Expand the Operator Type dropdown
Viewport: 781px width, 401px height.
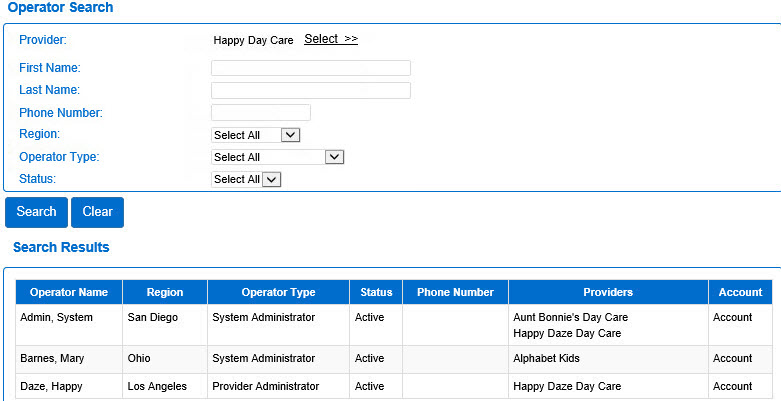coord(278,157)
